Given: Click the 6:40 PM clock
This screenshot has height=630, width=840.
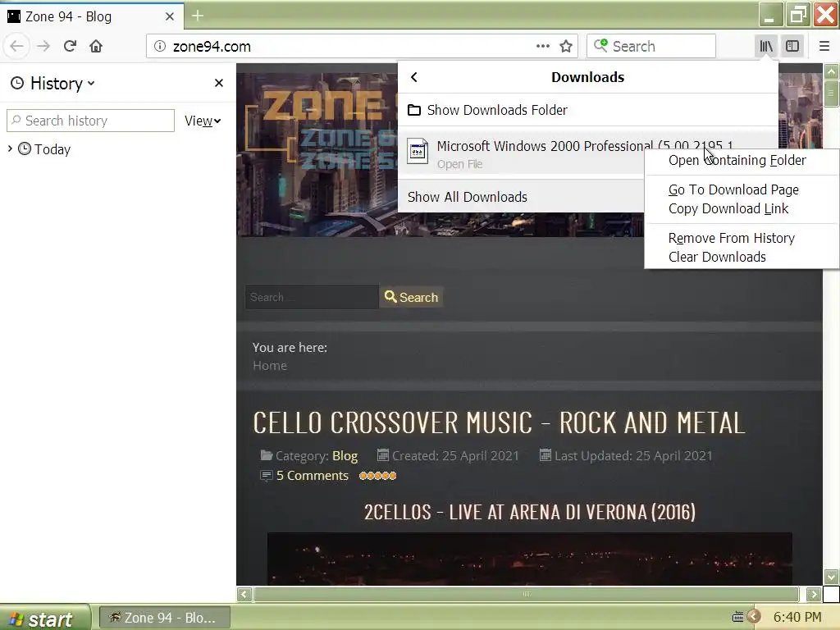Looking at the screenshot, I should point(797,617).
